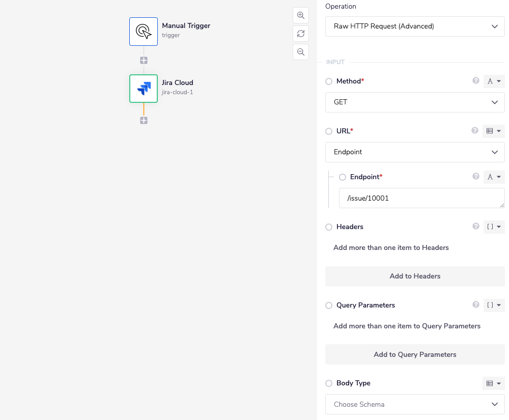The width and height of the screenshot is (509, 420).
Task: Click the Add to Headers button
Action: tap(414, 276)
